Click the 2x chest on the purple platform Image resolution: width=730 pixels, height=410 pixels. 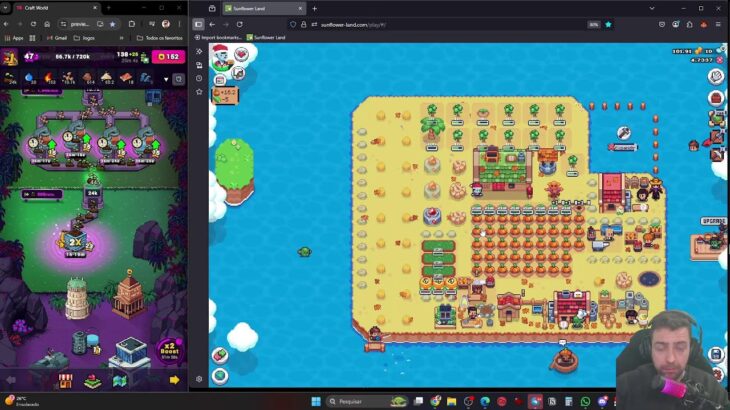[x=74, y=242]
